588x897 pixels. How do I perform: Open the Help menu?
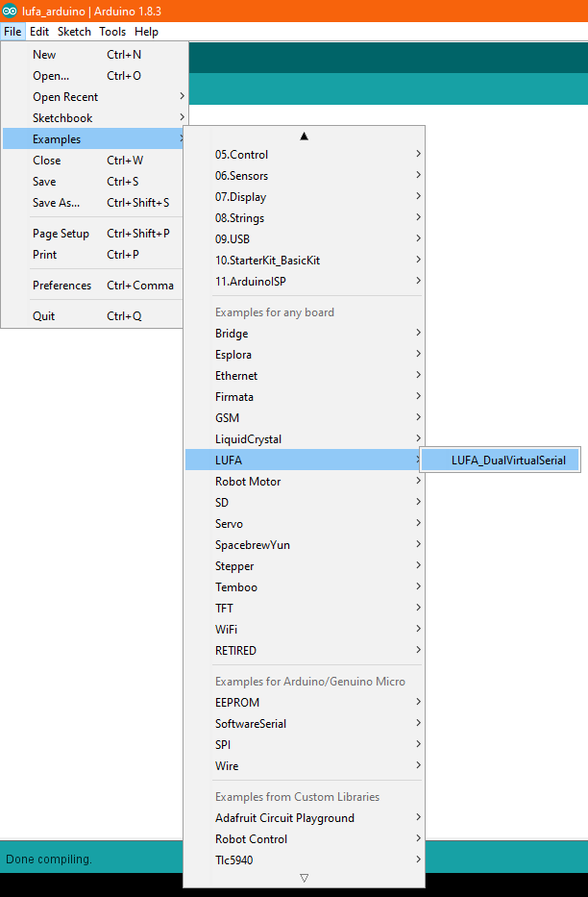[x=146, y=32]
